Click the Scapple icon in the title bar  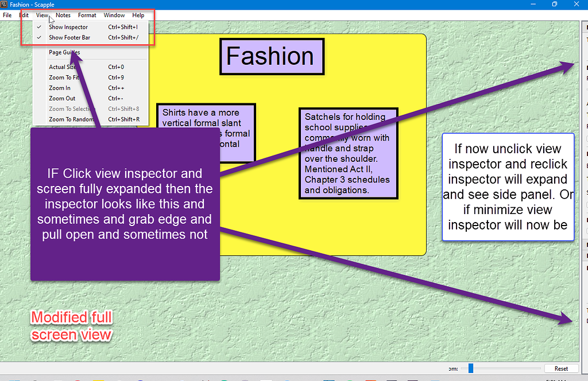pos(5,4)
